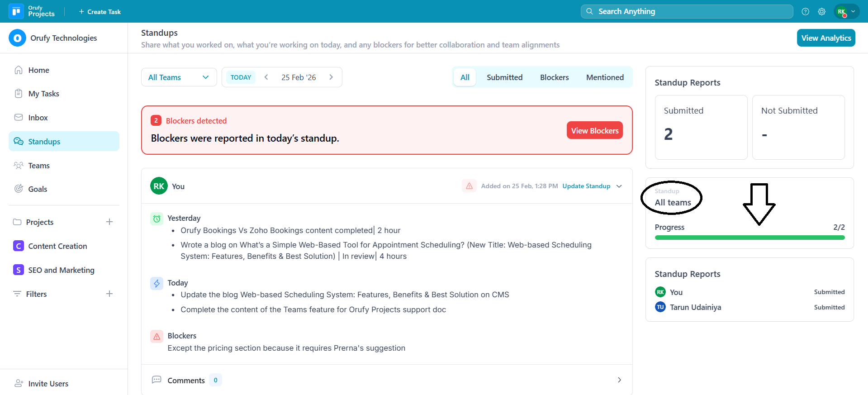Viewport: 868px width, 395px height.
Task: Go to the next day arrow
Action: pos(331,77)
